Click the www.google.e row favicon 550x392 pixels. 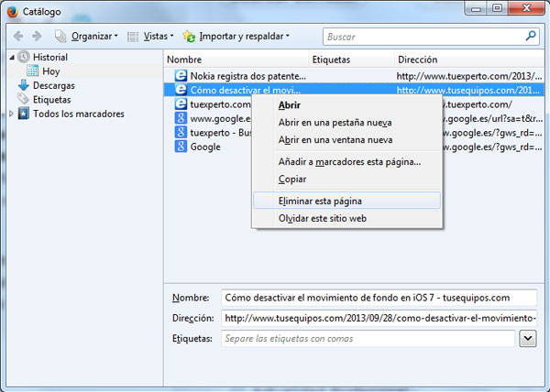[x=181, y=118]
